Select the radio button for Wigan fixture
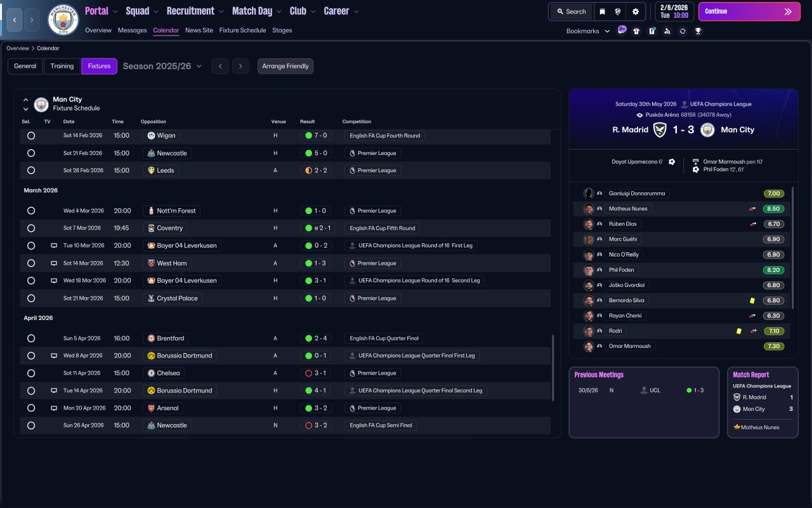812x508 pixels. [31, 135]
